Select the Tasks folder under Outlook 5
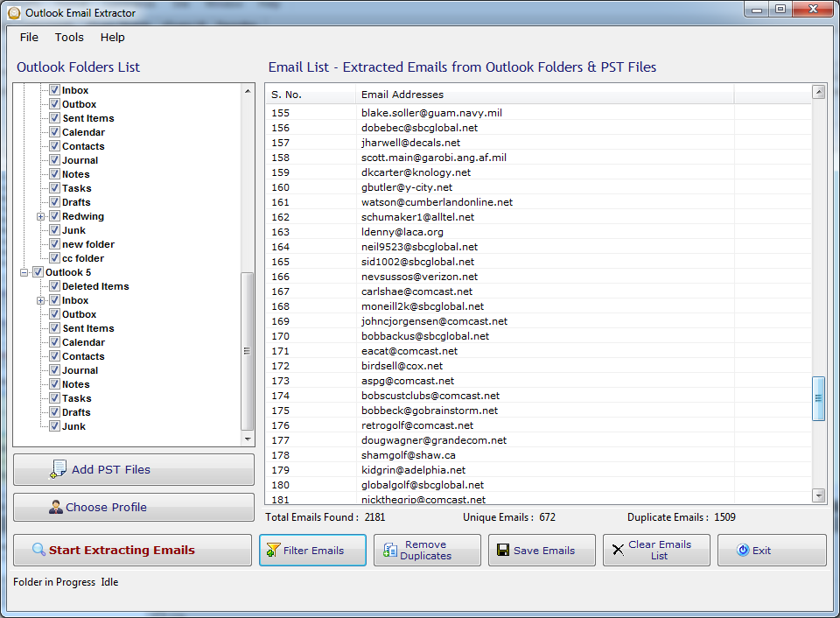The width and height of the screenshot is (840, 618). (77, 398)
